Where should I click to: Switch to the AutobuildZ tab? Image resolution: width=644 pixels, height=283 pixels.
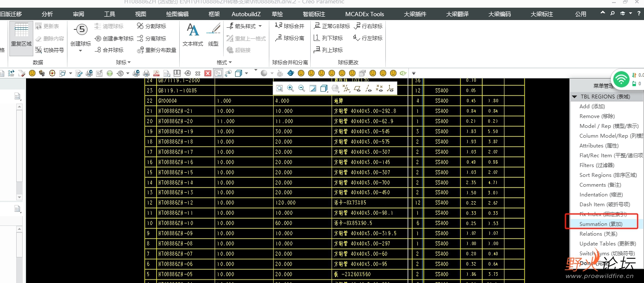coord(246,14)
